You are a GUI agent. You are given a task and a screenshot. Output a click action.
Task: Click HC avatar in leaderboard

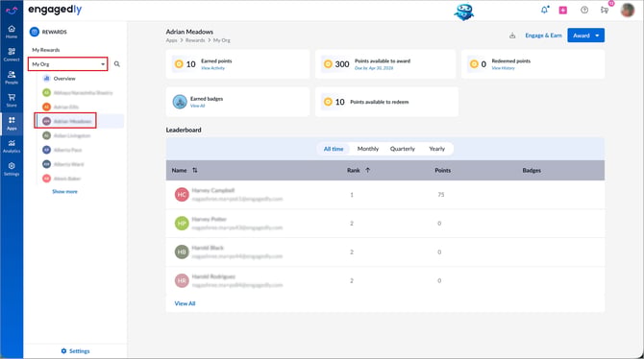click(182, 195)
